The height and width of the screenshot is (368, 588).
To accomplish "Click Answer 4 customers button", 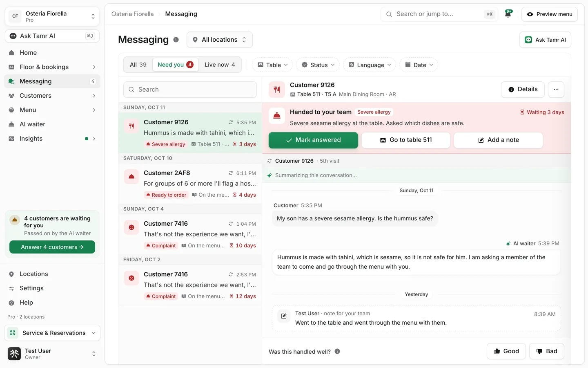I will click(52, 247).
